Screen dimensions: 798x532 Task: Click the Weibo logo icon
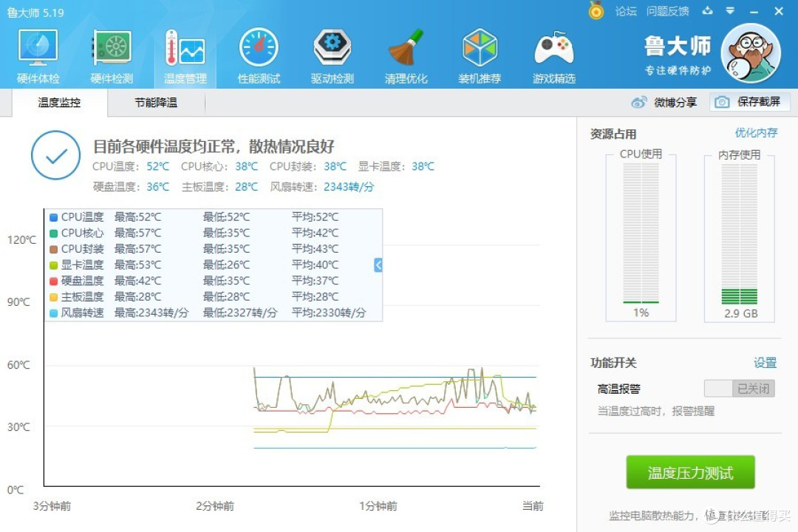[638, 102]
